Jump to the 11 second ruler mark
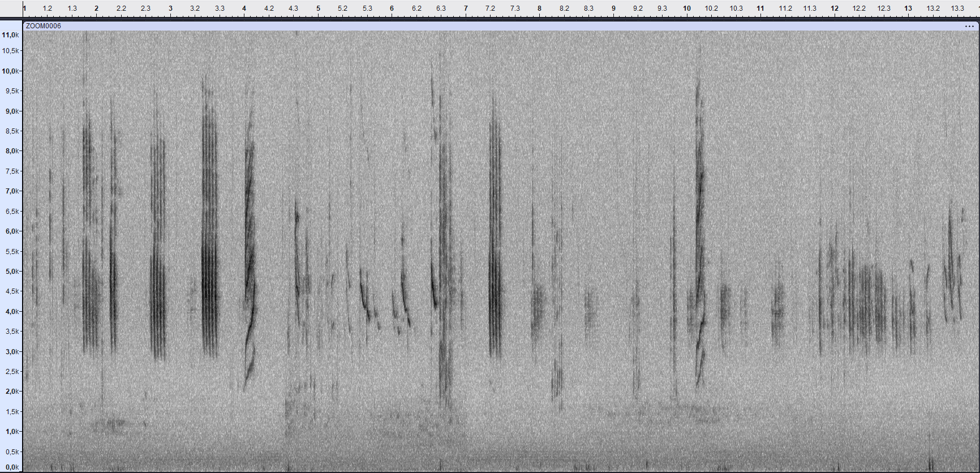Image resolution: width=980 pixels, height=473 pixels. click(x=760, y=8)
